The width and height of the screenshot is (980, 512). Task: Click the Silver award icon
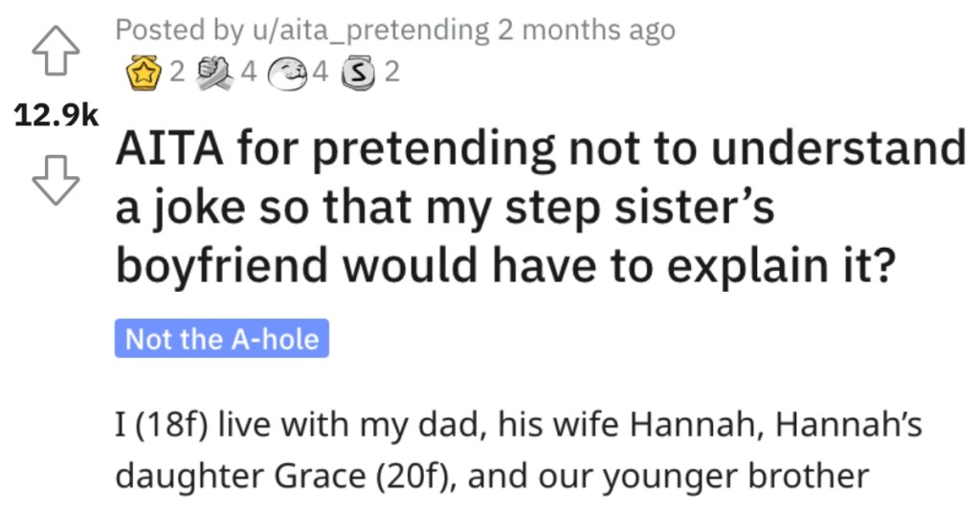[x=358, y=74]
